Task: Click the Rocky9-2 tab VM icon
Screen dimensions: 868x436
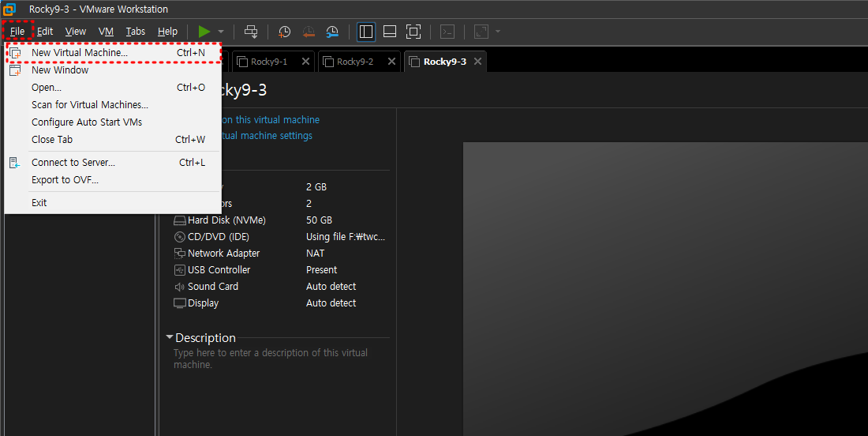Action: (x=327, y=62)
